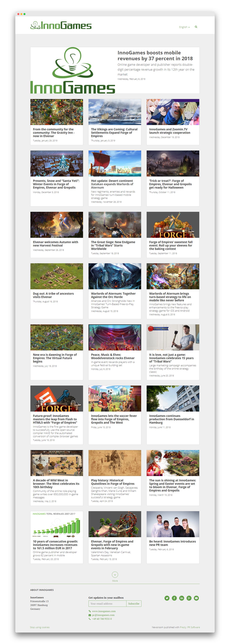Open 'Warlords of Aternum brings turn-based strategy' title
The width and height of the screenshot is (230, 644).
coord(170,297)
